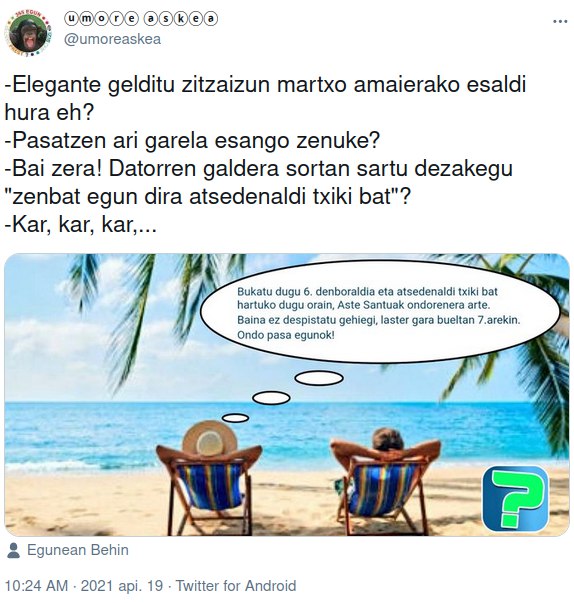This screenshot has width=574, height=603.
Task: Click the green question mark logo
Action: point(515,499)
